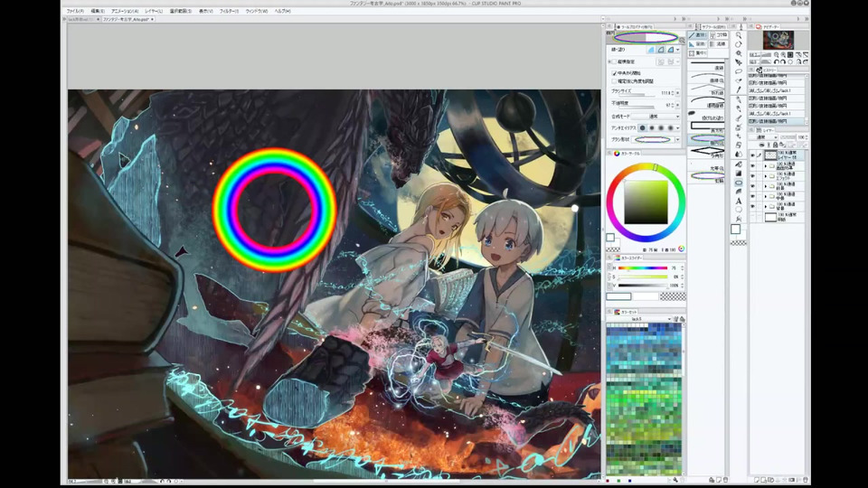Open 編集(E) menu
868x488 pixels.
coord(98,11)
